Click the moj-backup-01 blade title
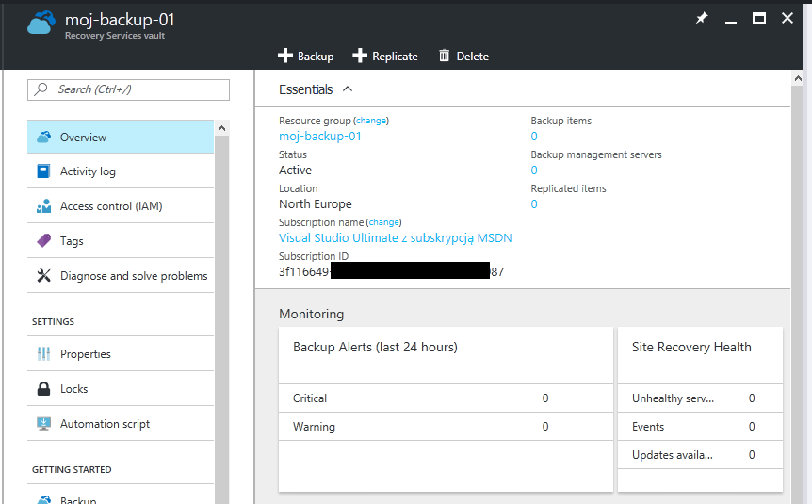 click(x=120, y=20)
